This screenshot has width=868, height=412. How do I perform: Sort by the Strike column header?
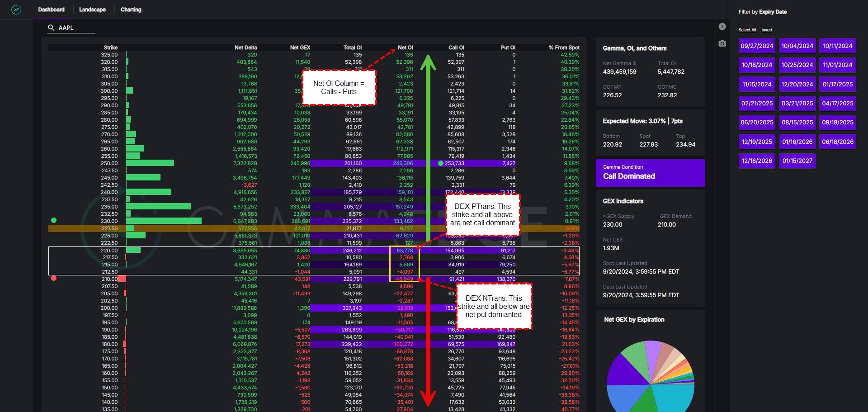pos(110,47)
